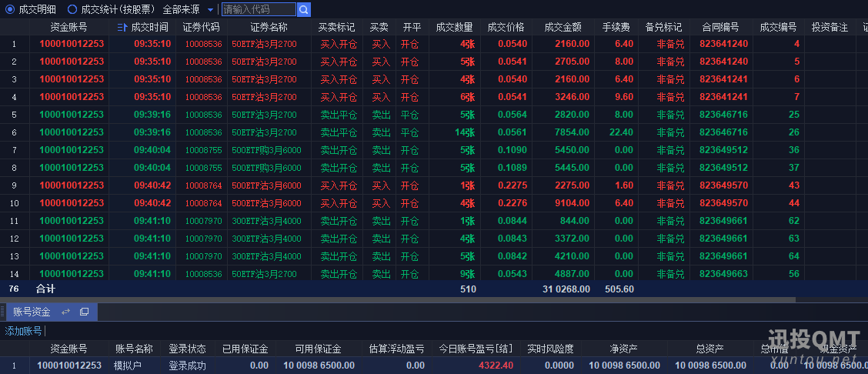Click price 0.1089 in row 8
The height and width of the screenshot is (374, 868).
pyautogui.click(x=512, y=168)
